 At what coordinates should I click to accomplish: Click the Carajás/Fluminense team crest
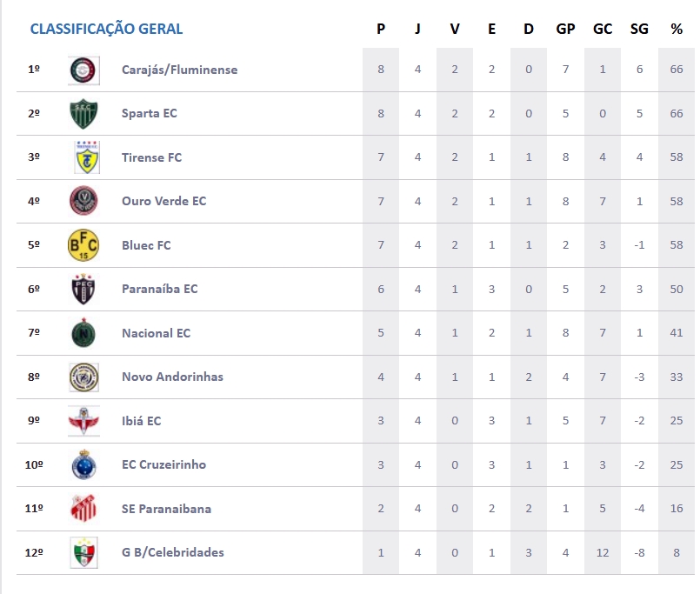[84, 70]
